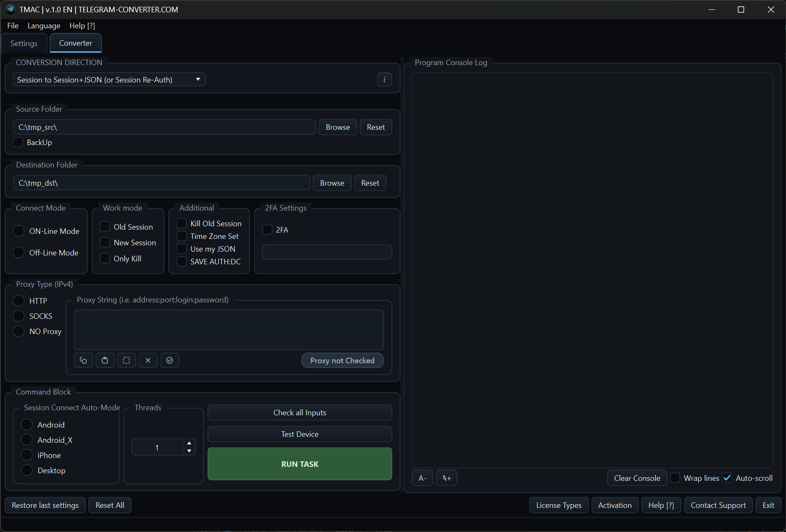Viewport: 786px width, 532px height.
Task: Select the ON-Line Mode radio button
Action: [x=19, y=231]
